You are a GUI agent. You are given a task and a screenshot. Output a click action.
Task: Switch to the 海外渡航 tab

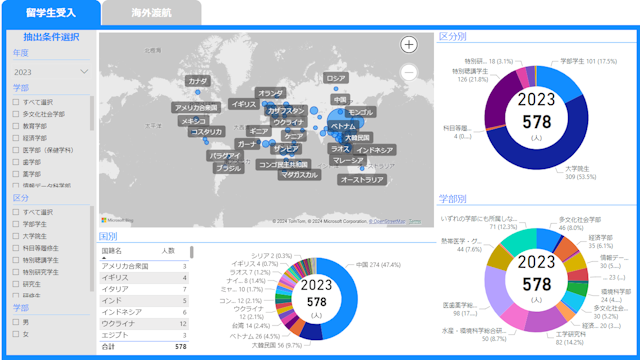tap(151, 13)
